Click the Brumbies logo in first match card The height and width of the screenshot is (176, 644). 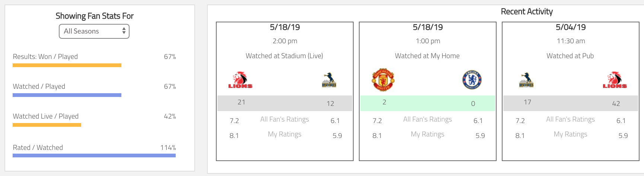point(329,80)
